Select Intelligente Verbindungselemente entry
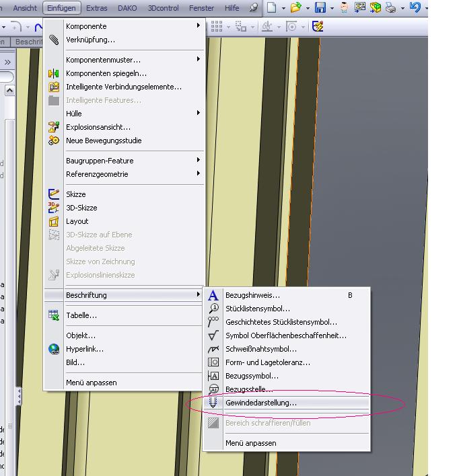This screenshot has width=459, height=476. pos(124,87)
